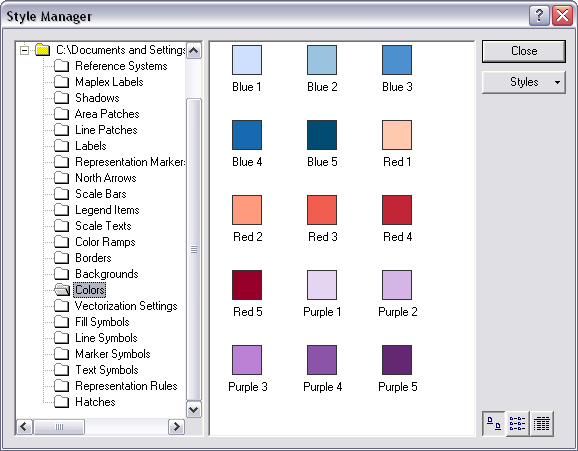Screen dimensions: 578x451
Task: Choose the Blue 5 color swatch
Action: click(x=322, y=135)
